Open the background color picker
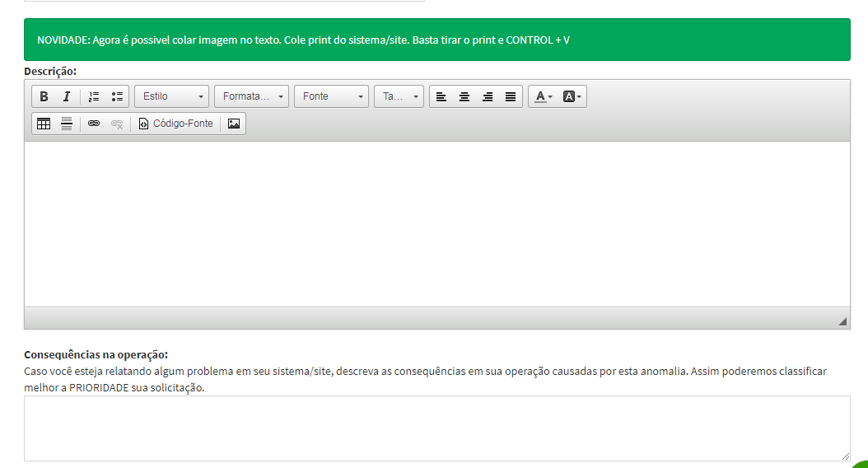The width and height of the screenshot is (868, 468). point(572,96)
